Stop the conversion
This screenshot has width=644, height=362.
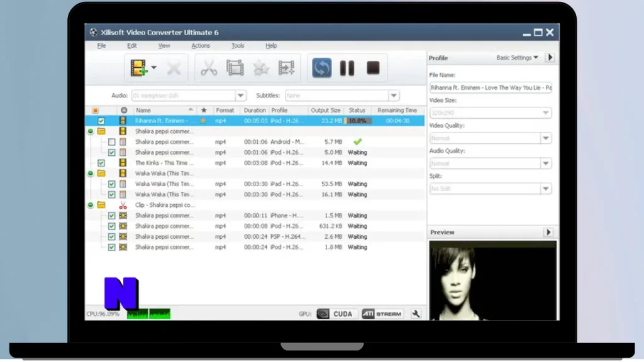tap(373, 68)
